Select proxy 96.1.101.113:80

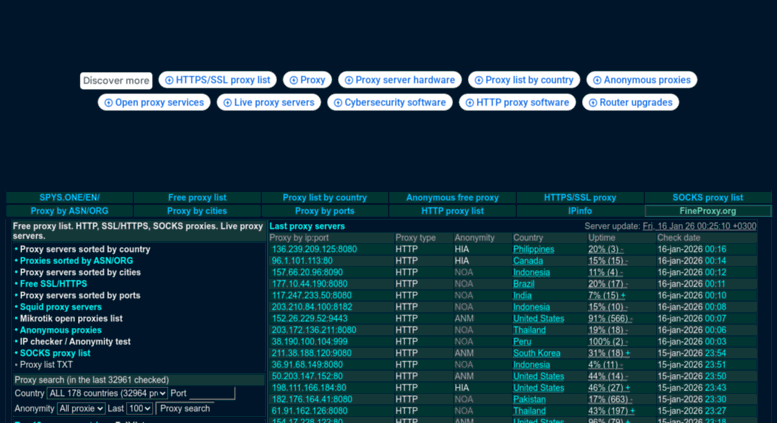302,261
